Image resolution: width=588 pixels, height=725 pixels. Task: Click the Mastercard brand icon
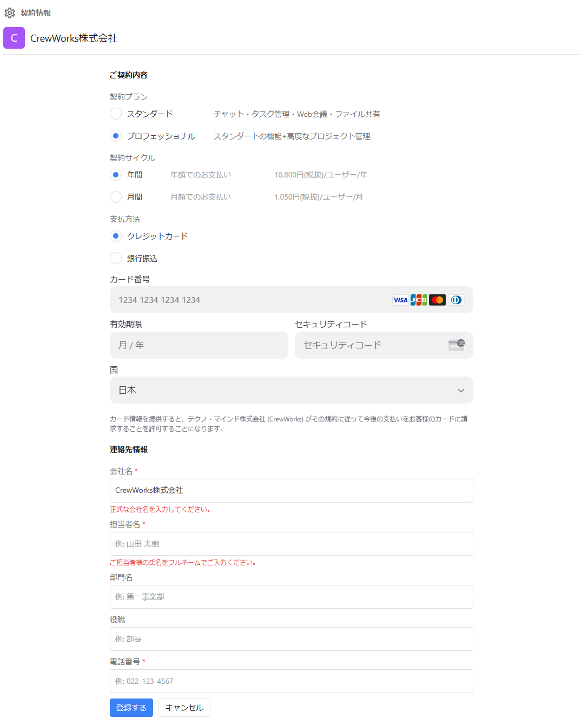pyautogui.click(x=438, y=300)
